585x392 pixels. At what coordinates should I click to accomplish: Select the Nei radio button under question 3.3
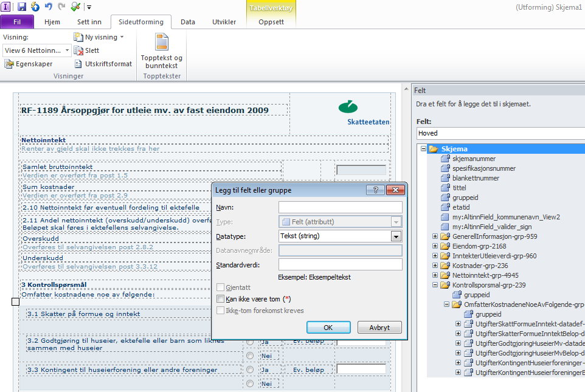click(x=250, y=383)
